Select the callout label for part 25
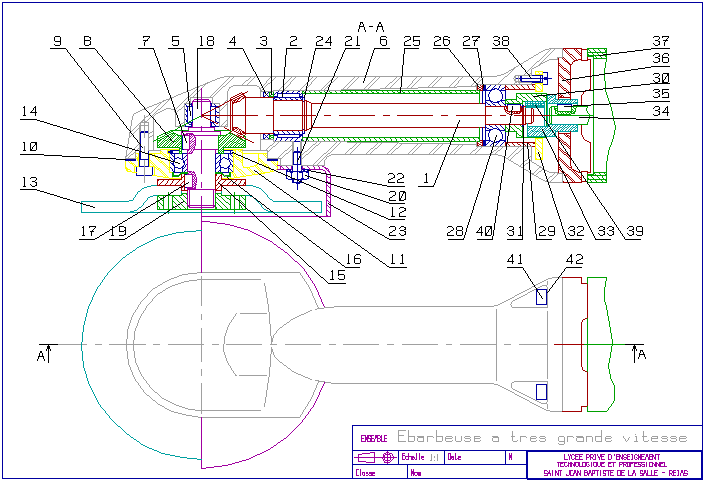The image size is (705, 481). point(411,41)
